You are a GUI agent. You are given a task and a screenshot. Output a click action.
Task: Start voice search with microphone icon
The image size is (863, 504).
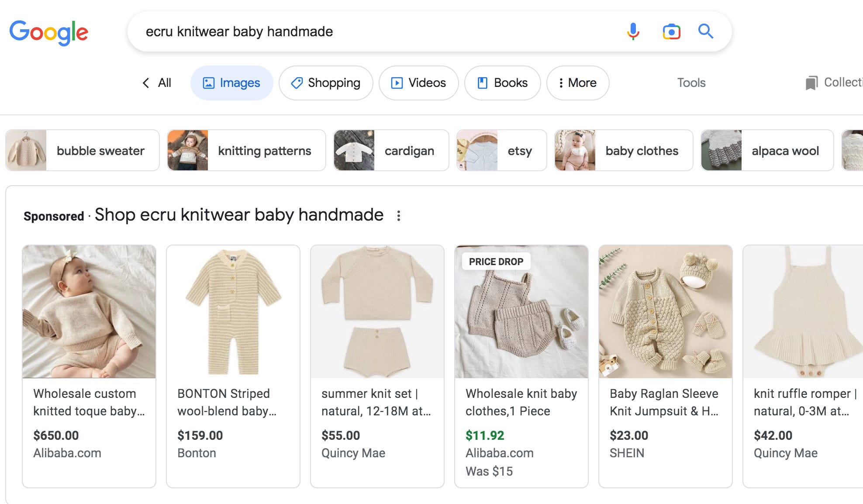[633, 31]
